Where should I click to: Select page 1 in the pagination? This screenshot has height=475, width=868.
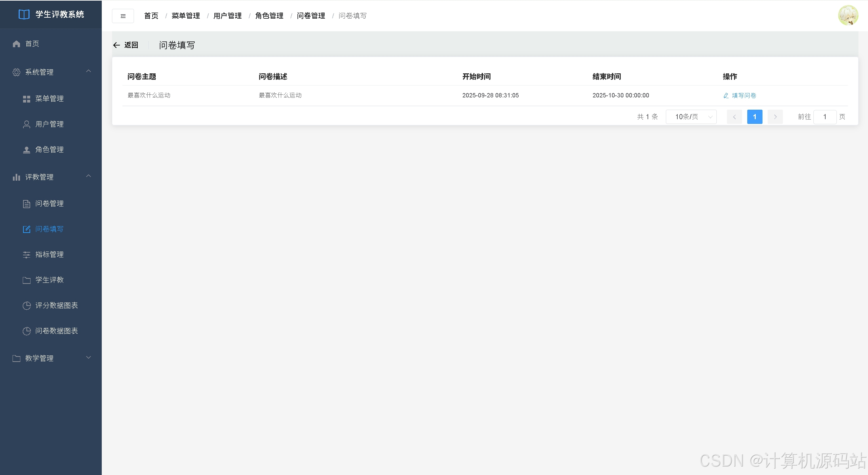(x=755, y=117)
